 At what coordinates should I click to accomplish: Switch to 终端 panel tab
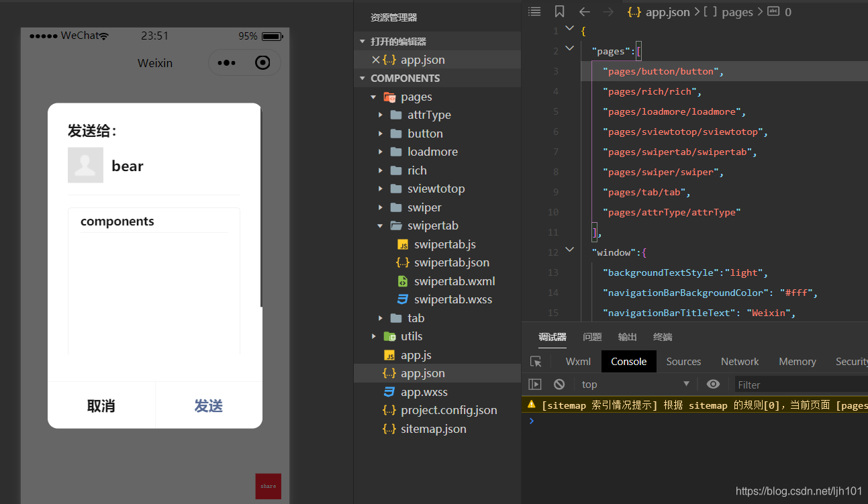click(x=663, y=337)
